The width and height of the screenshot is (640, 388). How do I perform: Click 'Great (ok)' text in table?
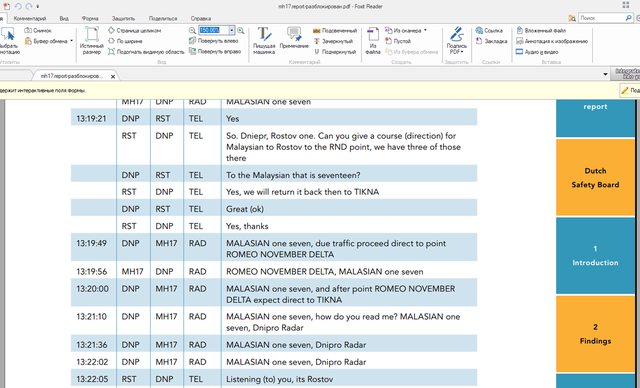point(245,209)
